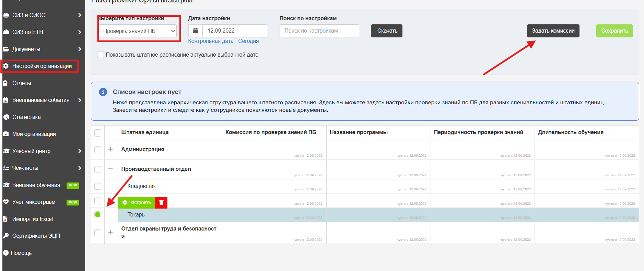Click the Контрольная дата link
This screenshot has width=644, height=271.
pyautogui.click(x=211, y=41)
